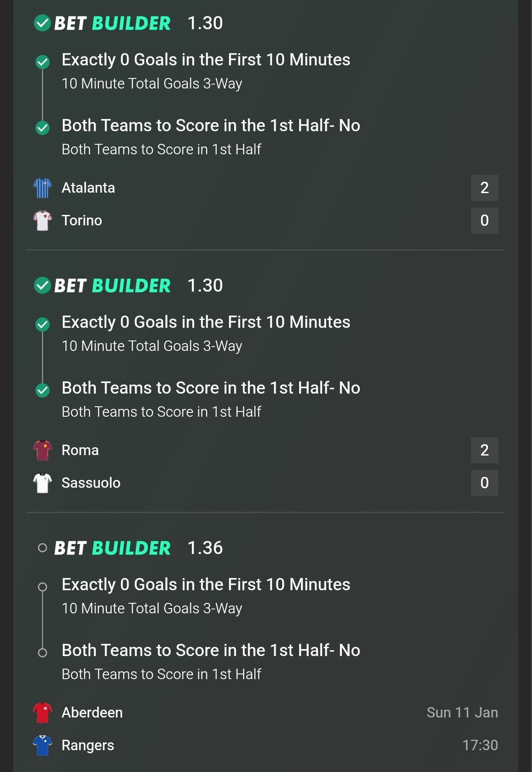Click the Sassuolo white jersey icon

tap(42, 483)
